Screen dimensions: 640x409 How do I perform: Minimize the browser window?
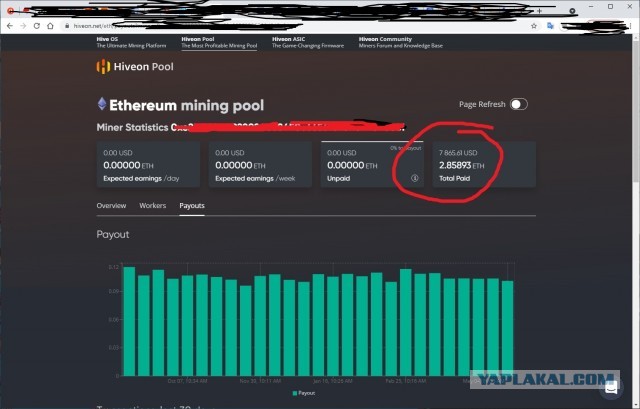tap(591, 7)
